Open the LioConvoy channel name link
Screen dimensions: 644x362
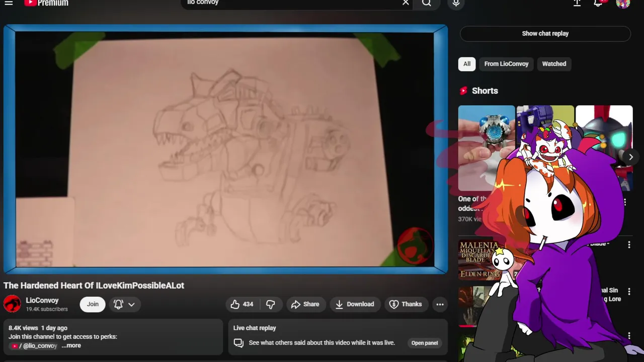click(x=42, y=300)
